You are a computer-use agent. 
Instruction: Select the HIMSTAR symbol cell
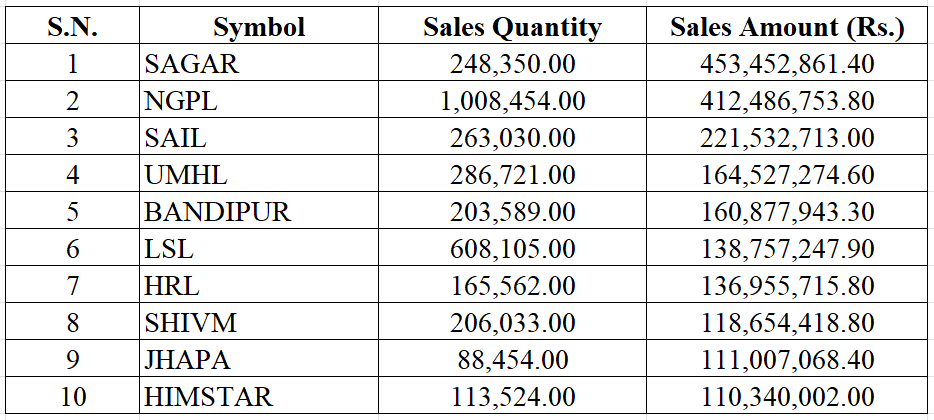pos(208,397)
